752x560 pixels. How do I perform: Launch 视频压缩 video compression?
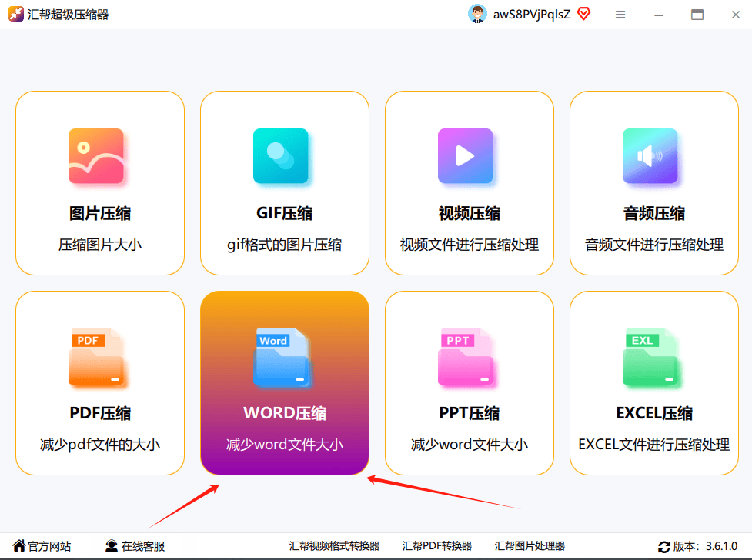pyautogui.click(x=469, y=182)
